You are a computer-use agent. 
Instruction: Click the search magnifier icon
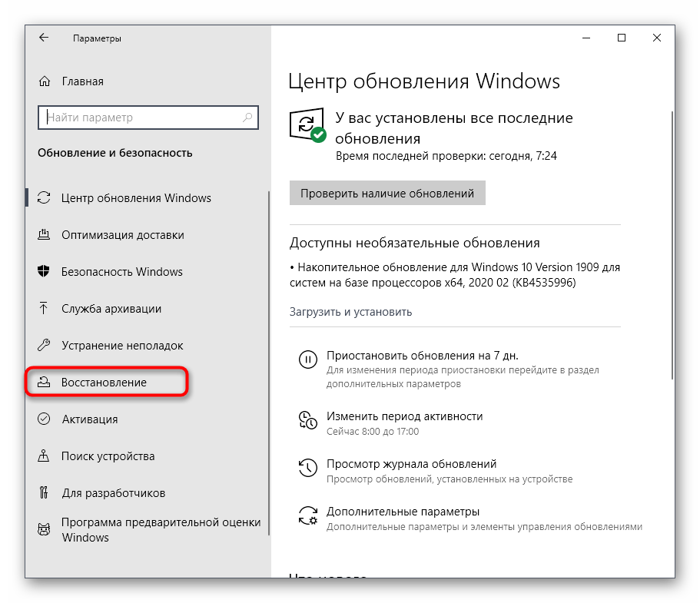coord(247,118)
